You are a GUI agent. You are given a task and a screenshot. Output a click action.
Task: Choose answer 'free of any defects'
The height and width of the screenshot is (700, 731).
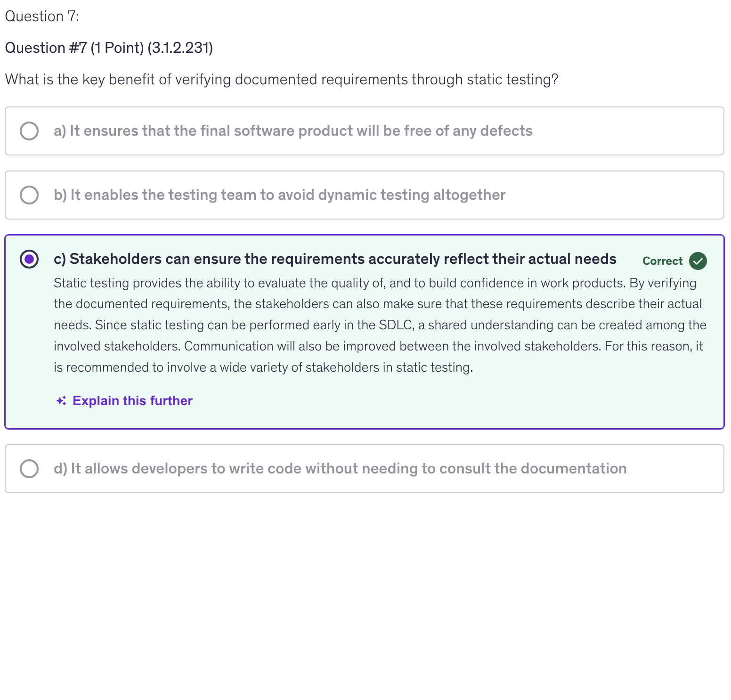[293, 131]
